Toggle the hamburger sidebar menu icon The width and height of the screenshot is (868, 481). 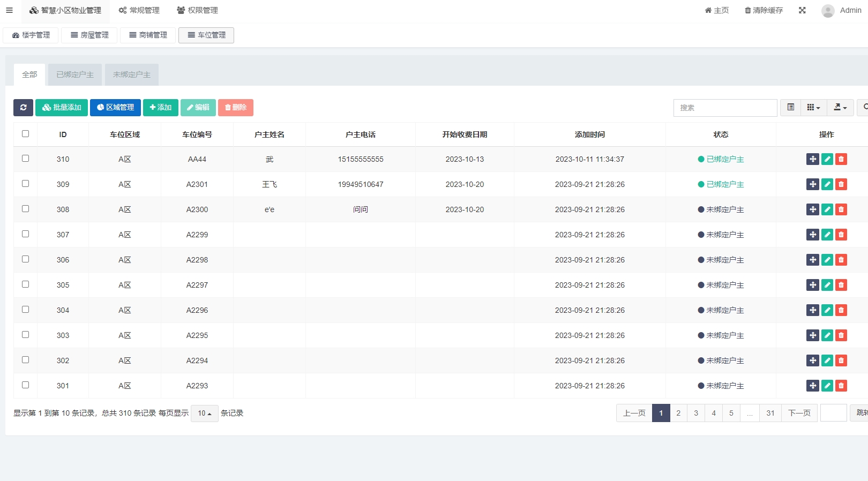pyautogui.click(x=9, y=10)
